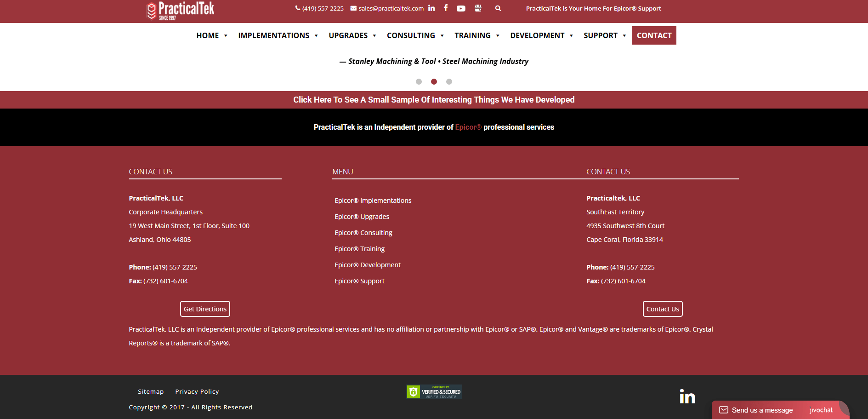This screenshot has height=419, width=868.
Task: Open the Privacy Policy link
Action: pos(197,391)
